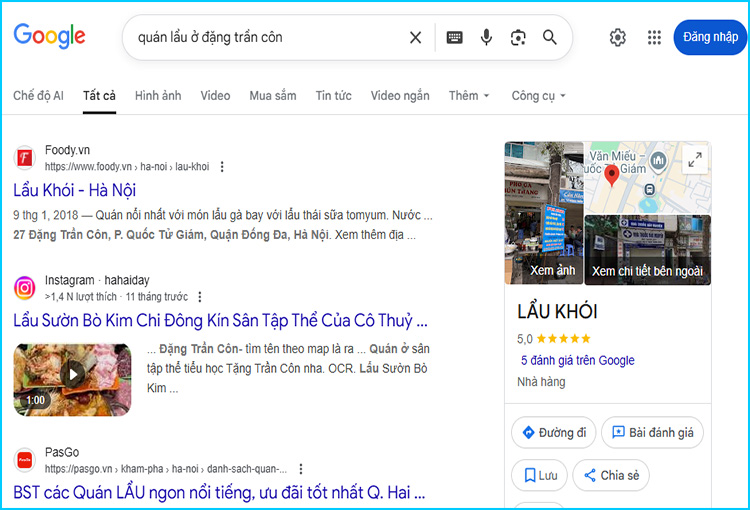Click the magnifier search button
Image resolution: width=750 pixels, height=510 pixels.
pos(550,37)
